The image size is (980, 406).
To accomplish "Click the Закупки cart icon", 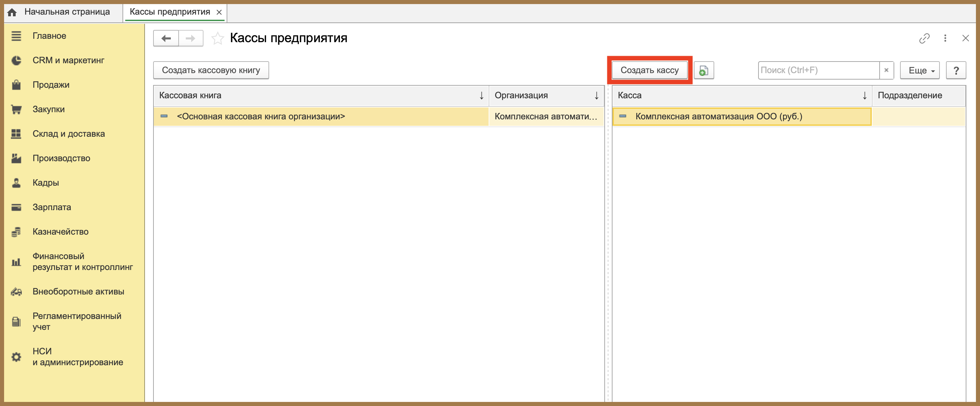I will click(16, 109).
